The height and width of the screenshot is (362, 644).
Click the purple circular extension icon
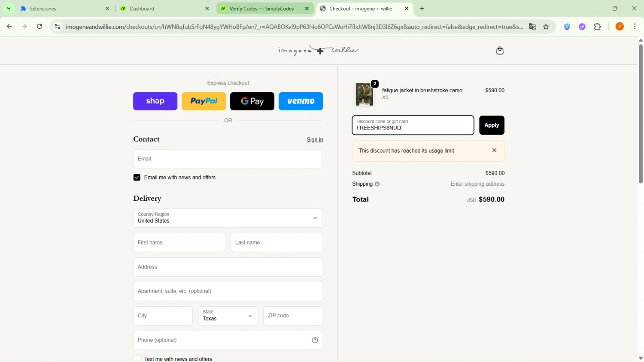[582, 27]
